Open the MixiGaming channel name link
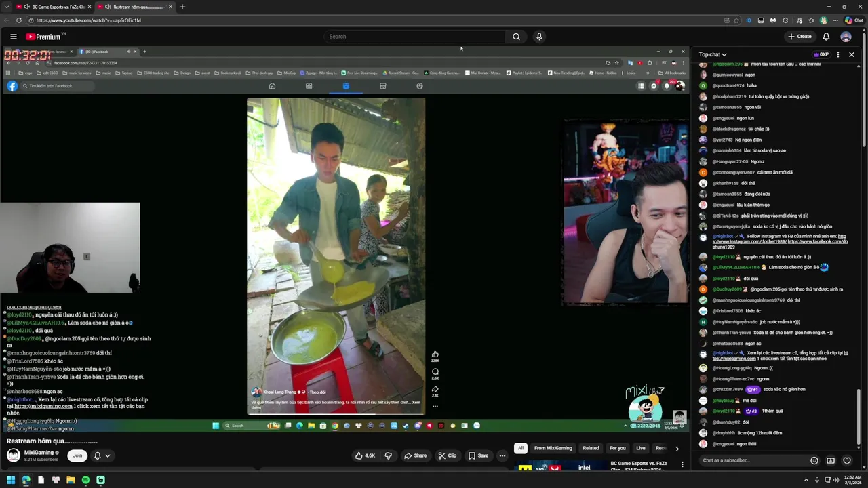This screenshot has height=488, width=868. click(39, 453)
